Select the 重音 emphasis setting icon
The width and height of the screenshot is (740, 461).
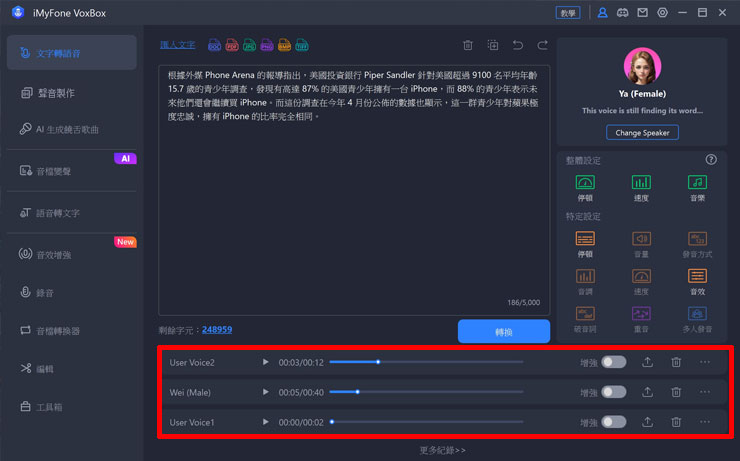pyautogui.click(x=641, y=319)
